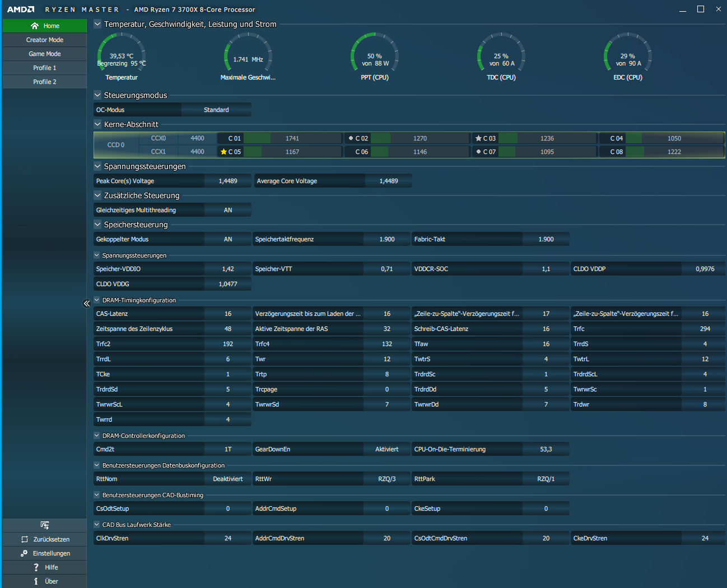Screen dimensions: 727x588
Task: Click the Zurücksetzen reset icon
Action: point(24,539)
